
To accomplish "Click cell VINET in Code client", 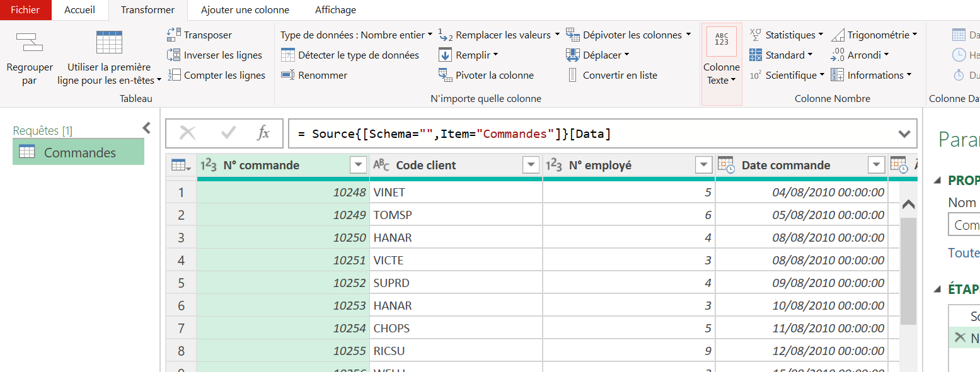I will pyautogui.click(x=456, y=192).
